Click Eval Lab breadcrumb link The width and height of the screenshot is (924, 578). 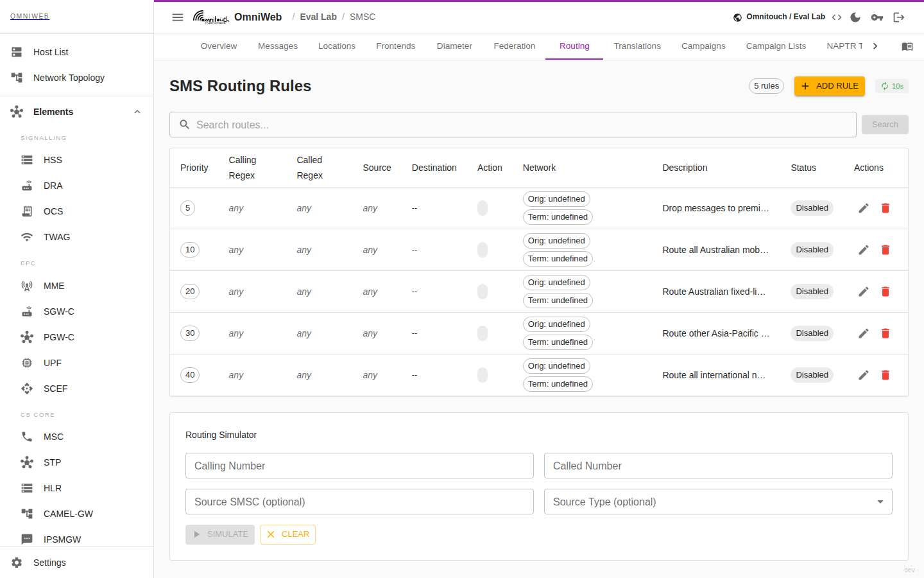tap(318, 17)
